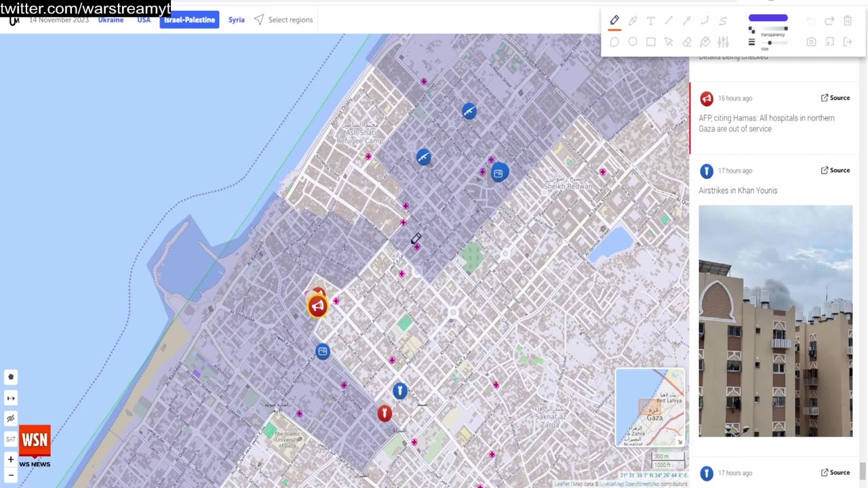Click '16 hours ago' timestamp
Screen dimensions: 868x488
735,98
